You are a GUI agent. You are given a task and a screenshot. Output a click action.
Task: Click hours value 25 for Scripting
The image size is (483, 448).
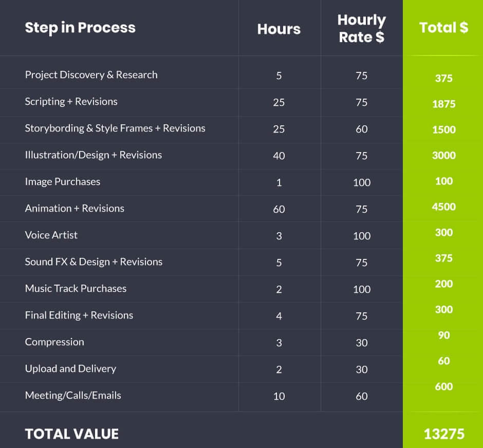(x=279, y=103)
